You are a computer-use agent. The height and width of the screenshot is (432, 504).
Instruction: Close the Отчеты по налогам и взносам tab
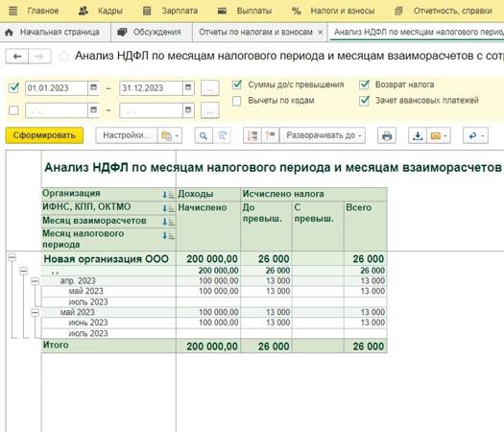click(320, 32)
